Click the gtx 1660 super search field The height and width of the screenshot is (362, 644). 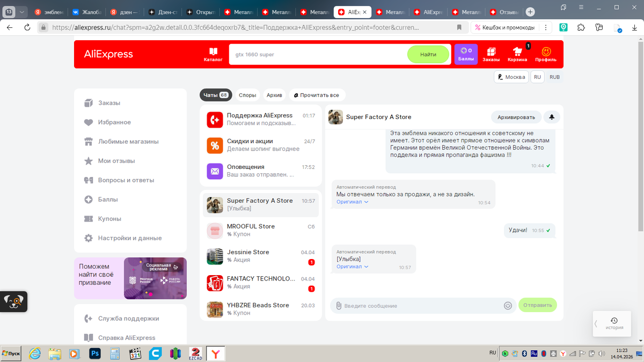[x=319, y=54]
